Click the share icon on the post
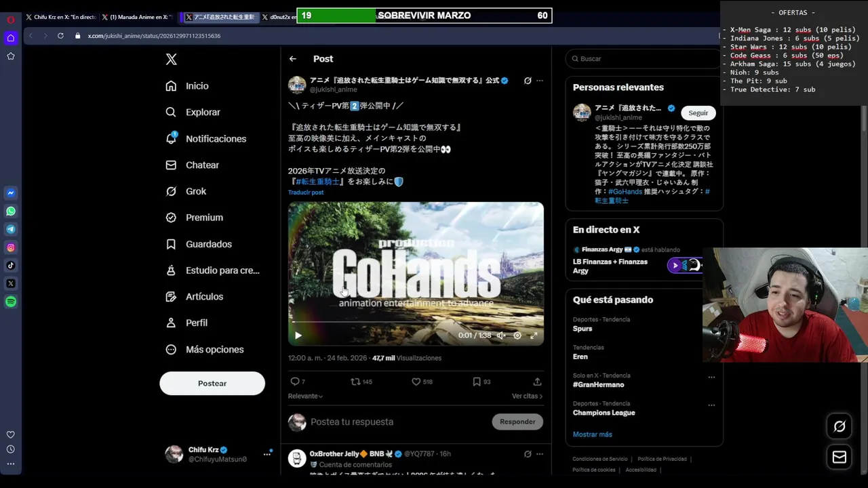Image resolution: width=868 pixels, height=488 pixels. click(x=537, y=382)
